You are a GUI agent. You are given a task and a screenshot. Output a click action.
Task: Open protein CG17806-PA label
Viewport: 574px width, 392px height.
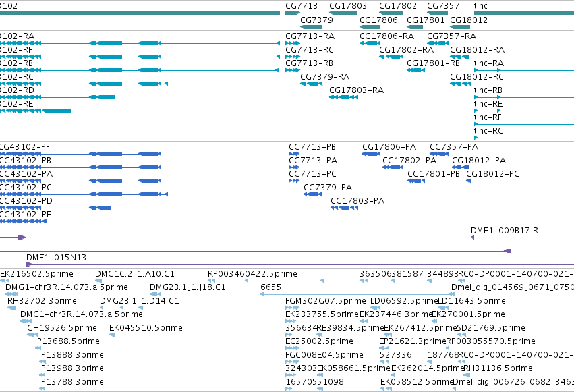tap(389, 147)
